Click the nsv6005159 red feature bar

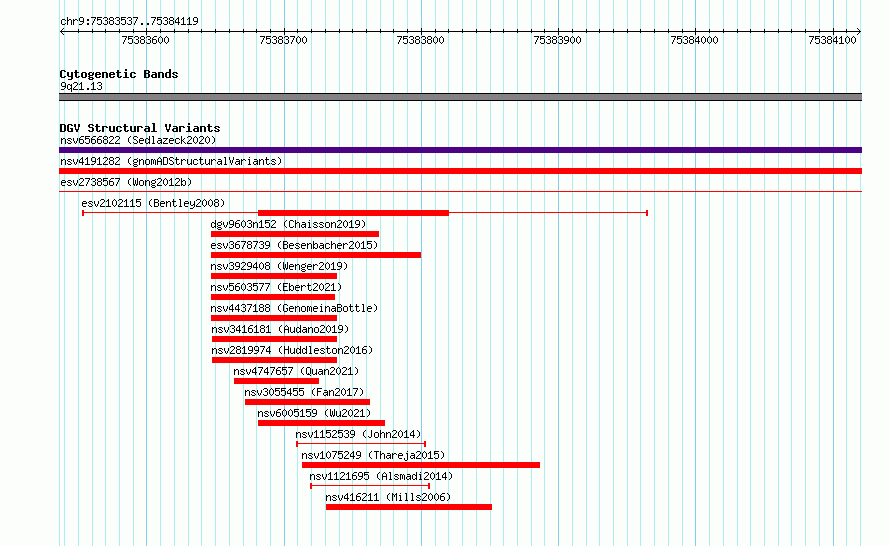point(321,423)
